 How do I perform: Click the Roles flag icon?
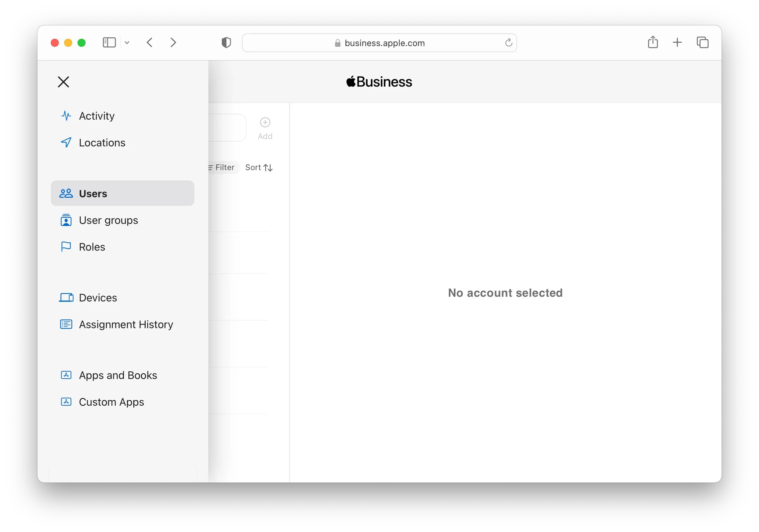point(66,247)
